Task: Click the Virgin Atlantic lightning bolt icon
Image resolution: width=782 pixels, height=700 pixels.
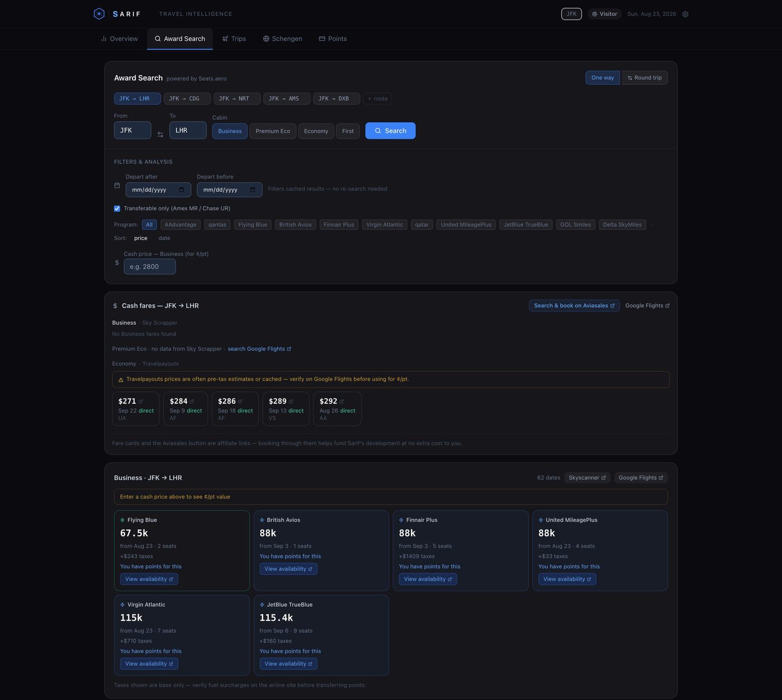Action: [122, 605]
